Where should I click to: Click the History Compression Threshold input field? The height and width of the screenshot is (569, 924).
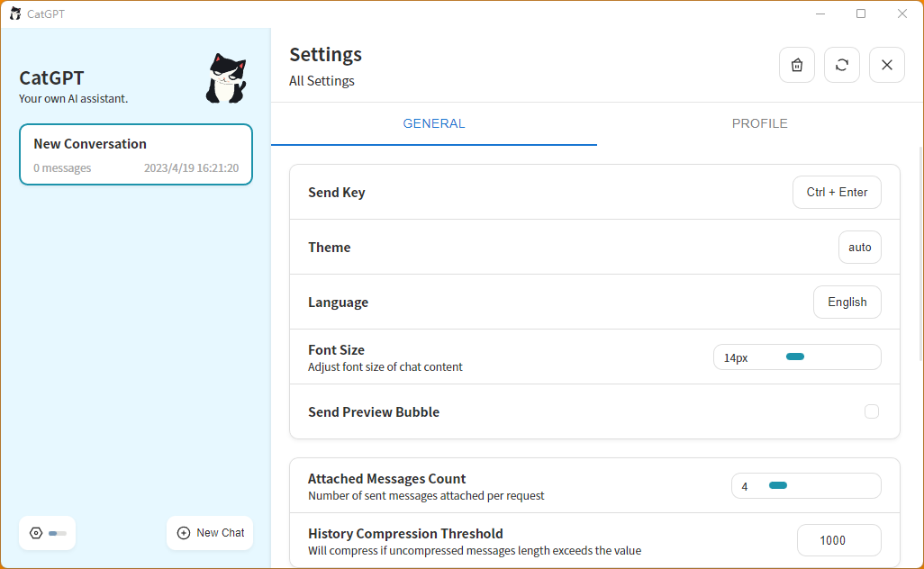pyautogui.click(x=838, y=540)
